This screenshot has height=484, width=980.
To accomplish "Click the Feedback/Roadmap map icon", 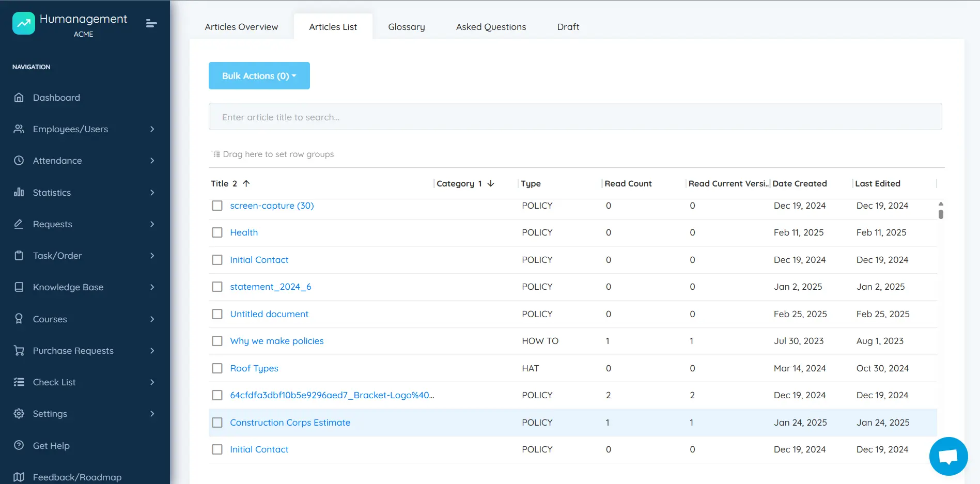I will 19,477.
